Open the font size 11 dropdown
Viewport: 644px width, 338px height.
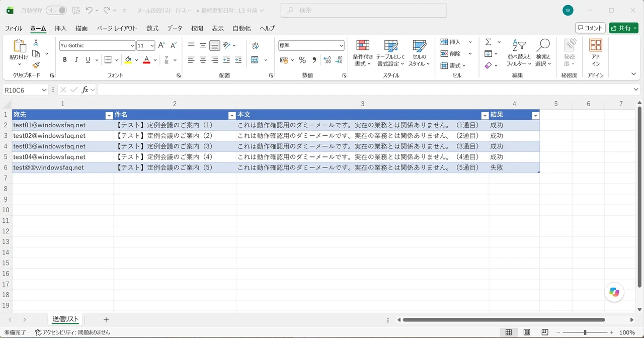coord(152,46)
